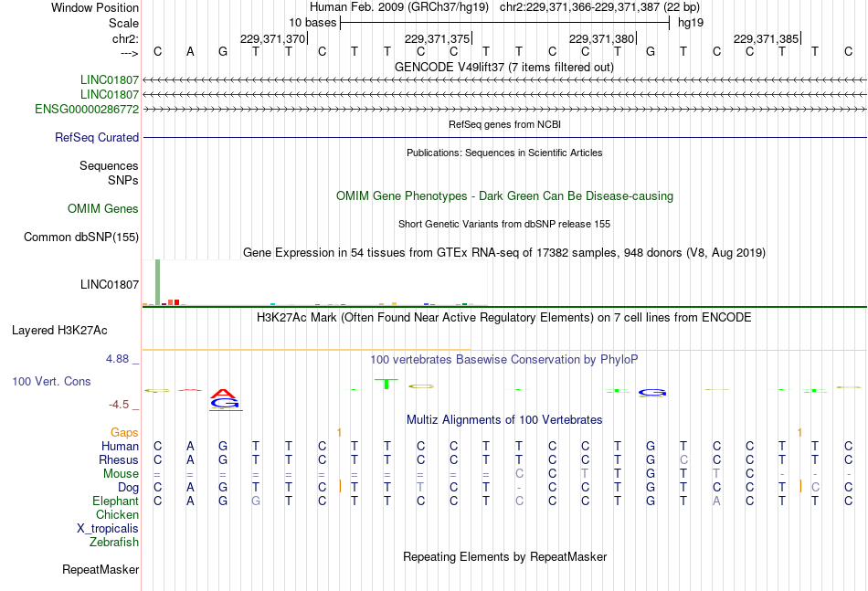Viewport: 868px width, 591px height.
Task: Click the red bars in GTEx expression chart
Action: [x=174, y=302]
